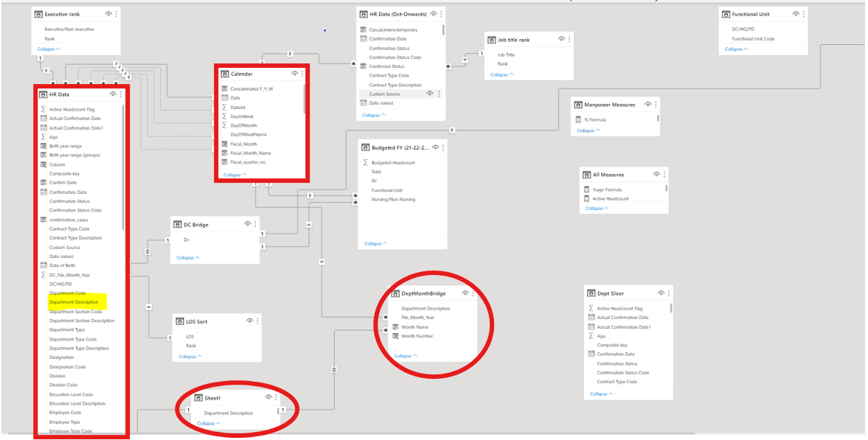This screenshot has height=440, width=868.
Task: Collapse the Manpower Measures table
Action: point(589,130)
